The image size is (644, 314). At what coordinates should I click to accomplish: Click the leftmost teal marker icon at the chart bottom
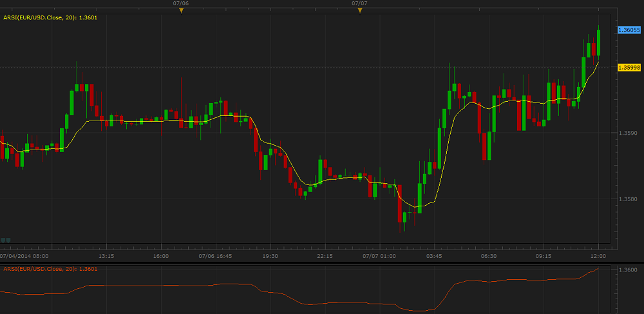tap(3, 240)
